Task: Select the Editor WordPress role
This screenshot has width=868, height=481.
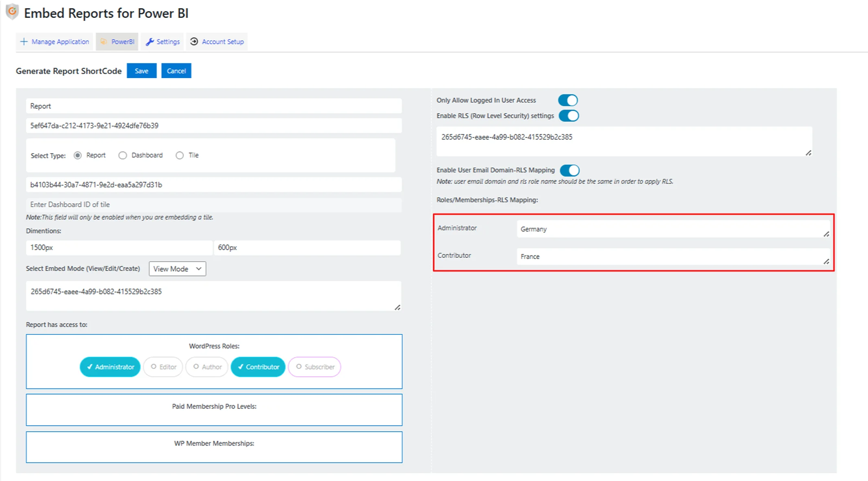Action: tap(163, 367)
